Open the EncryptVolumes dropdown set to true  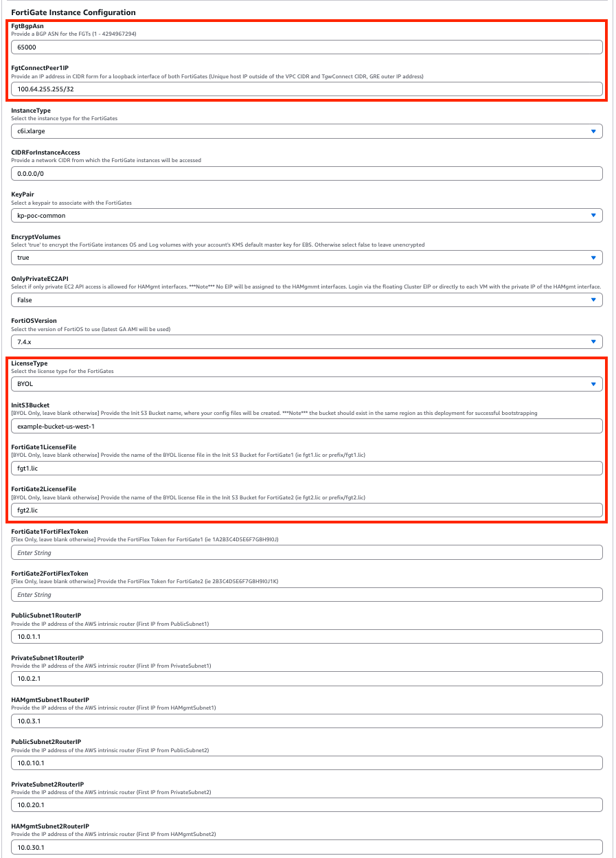pyautogui.click(x=306, y=258)
